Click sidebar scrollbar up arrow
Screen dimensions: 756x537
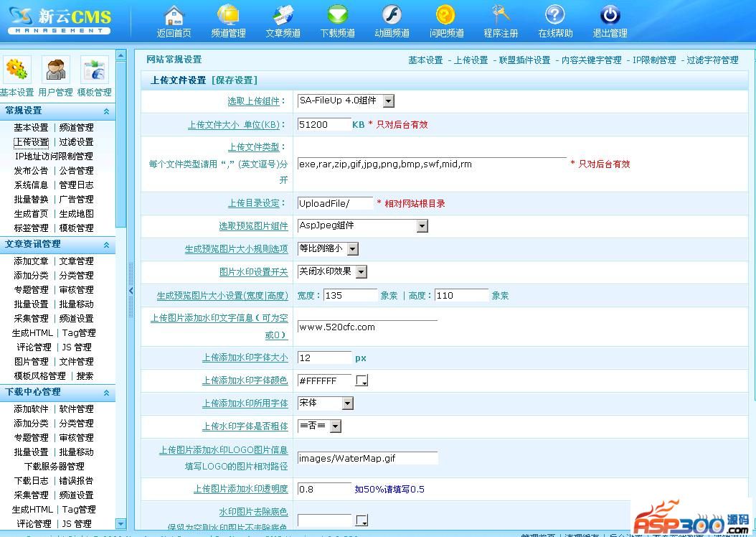tap(121, 55)
